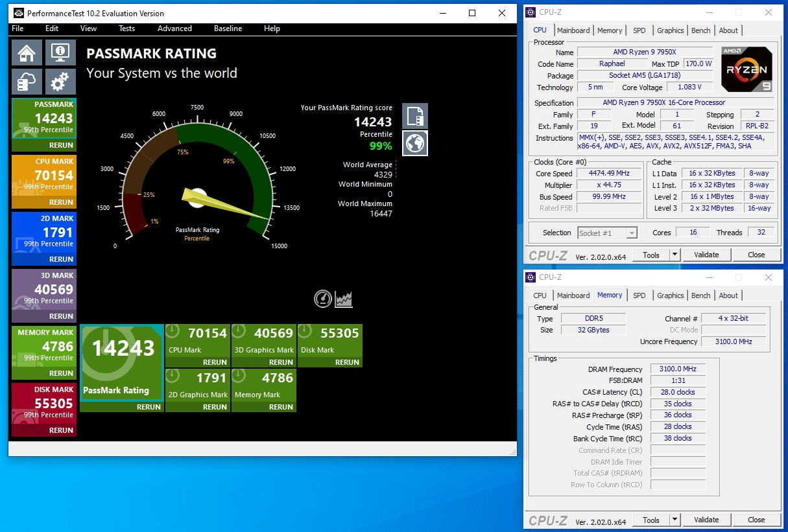Switch to Bench tab in upper CPU-Z
Screen dimensions: 788x532
pyautogui.click(x=700, y=30)
